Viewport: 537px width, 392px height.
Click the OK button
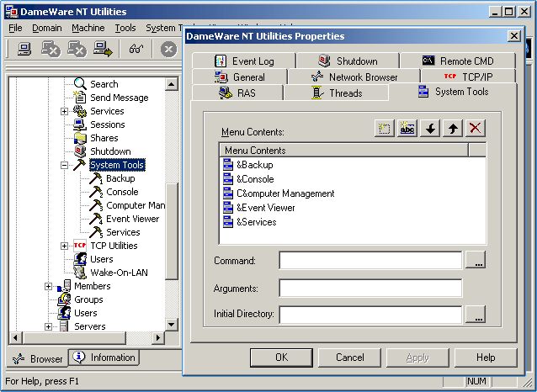pyautogui.click(x=281, y=358)
